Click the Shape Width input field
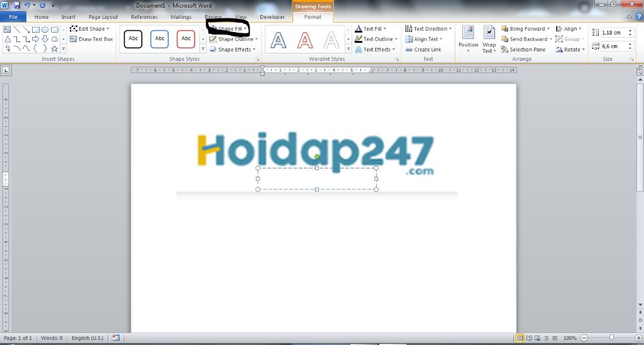Image resolution: width=644 pixels, height=345 pixels. (614, 47)
